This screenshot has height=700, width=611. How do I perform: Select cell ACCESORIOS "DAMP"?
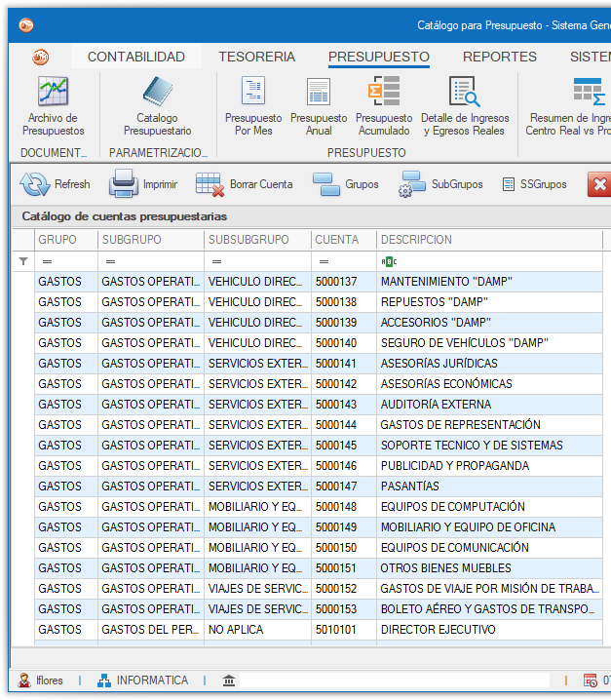[x=489, y=323]
